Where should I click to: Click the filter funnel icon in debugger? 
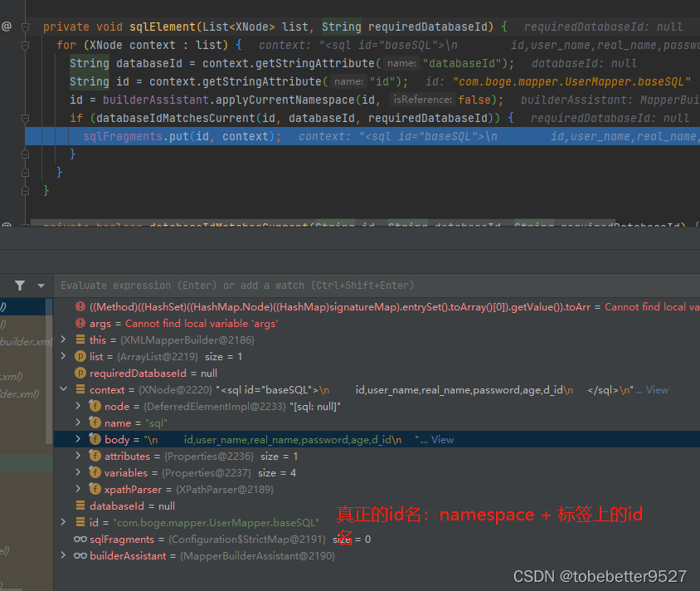(20, 286)
